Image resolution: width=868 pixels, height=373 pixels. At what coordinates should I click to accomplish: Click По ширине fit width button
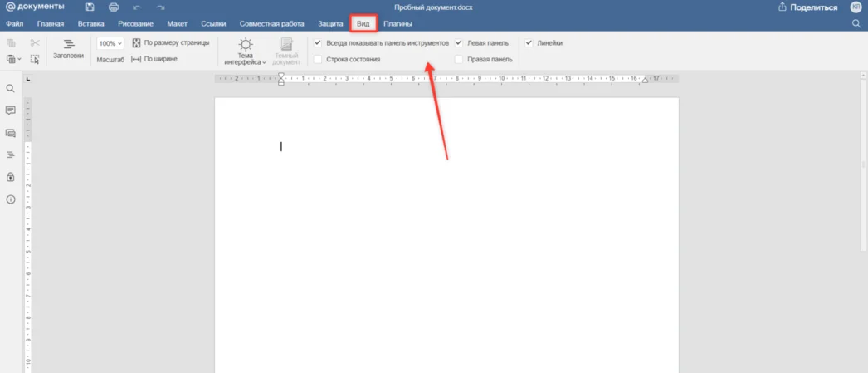154,59
